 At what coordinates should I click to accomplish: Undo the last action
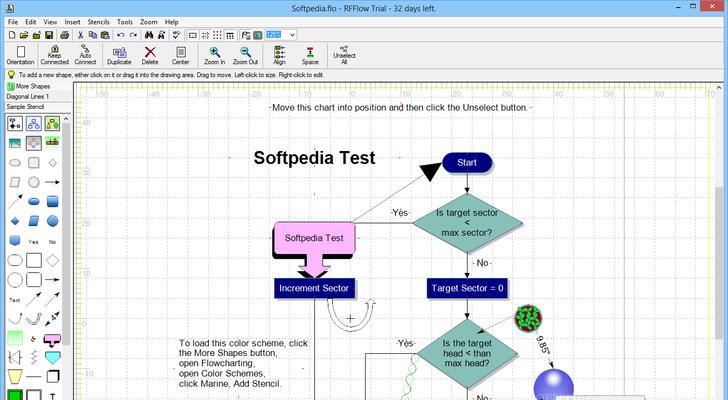(121, 35)
